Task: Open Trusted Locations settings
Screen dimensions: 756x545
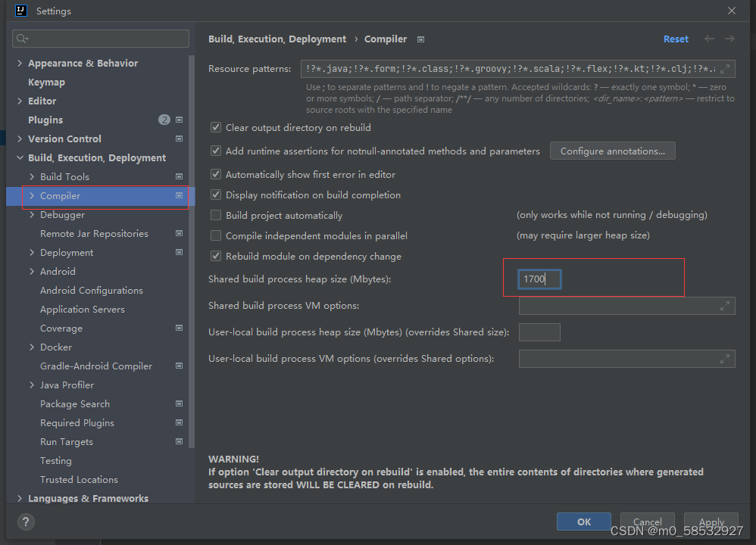Action: 79,479
